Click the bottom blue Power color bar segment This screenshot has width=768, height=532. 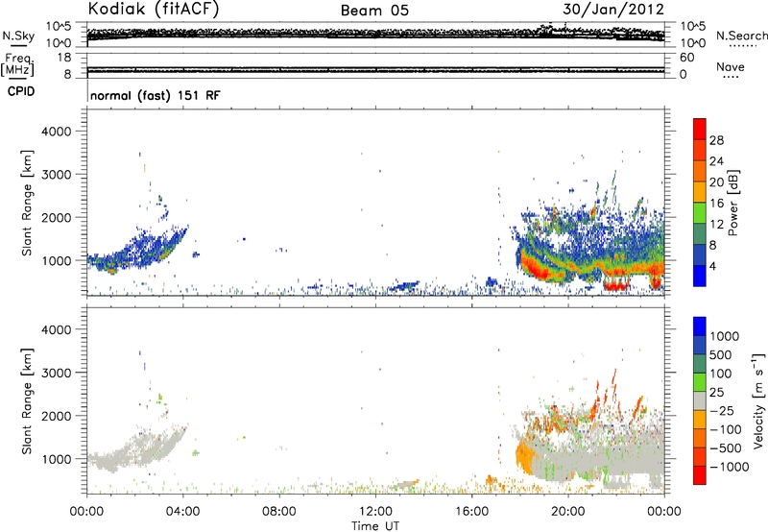coord(700,276)
